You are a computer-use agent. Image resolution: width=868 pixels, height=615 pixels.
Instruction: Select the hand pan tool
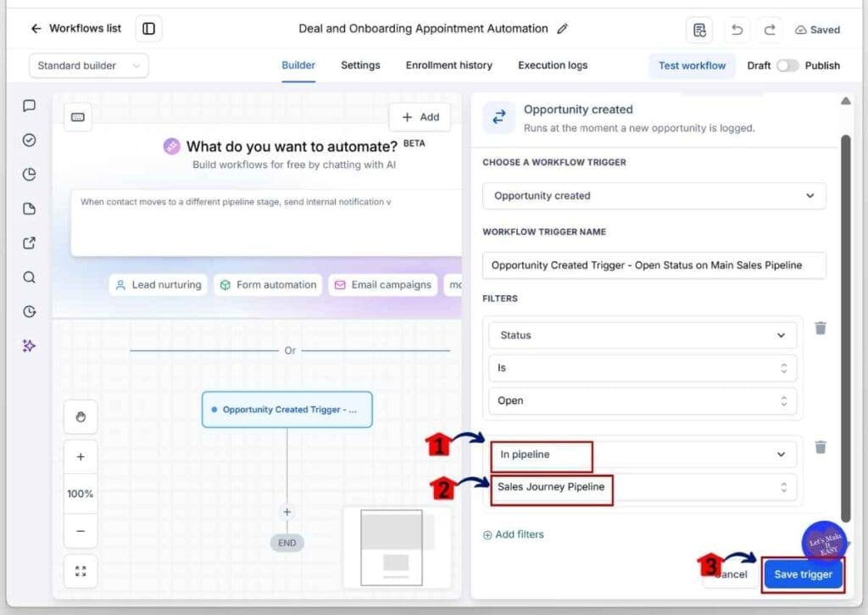click(81, 417)
